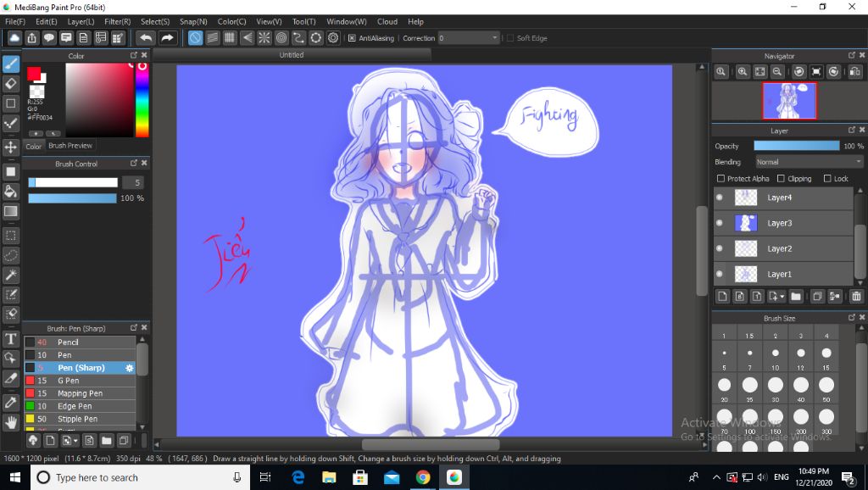Viewport: 868px width, 490px height.
Task: Click the Undo arrow in toolbar
Action: (146, 37)
